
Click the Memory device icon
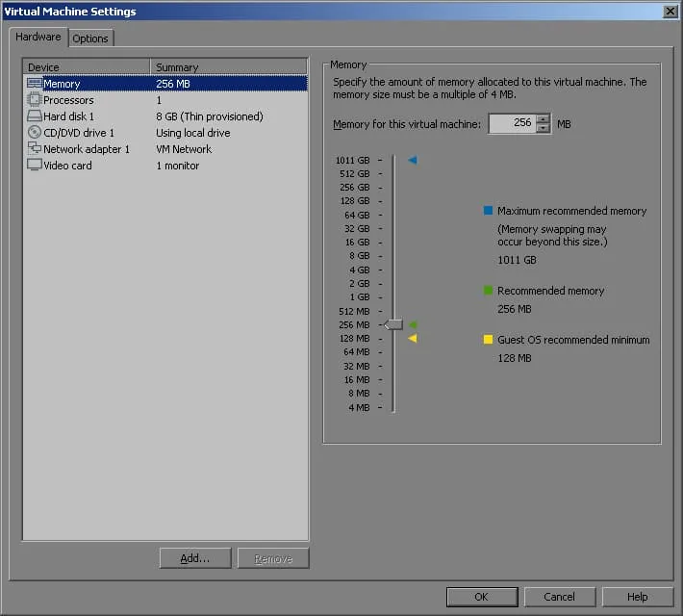click(35, 84)
